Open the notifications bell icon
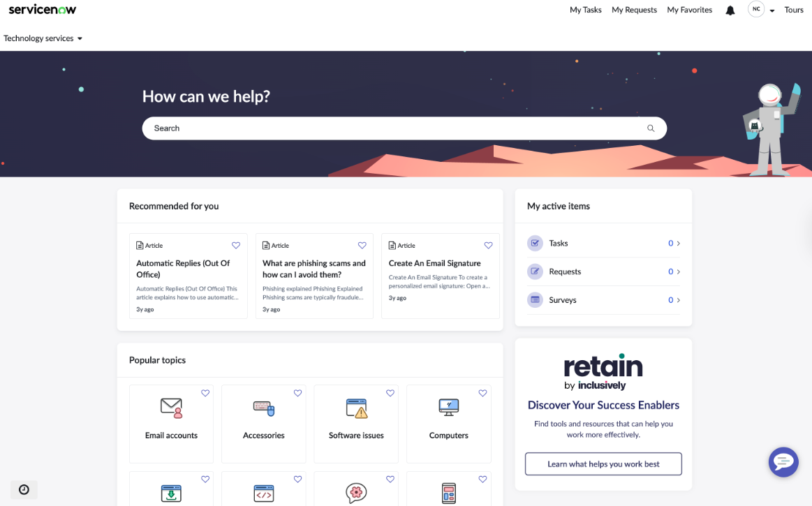The image size is (812, 506). click(x=730, y=10)
